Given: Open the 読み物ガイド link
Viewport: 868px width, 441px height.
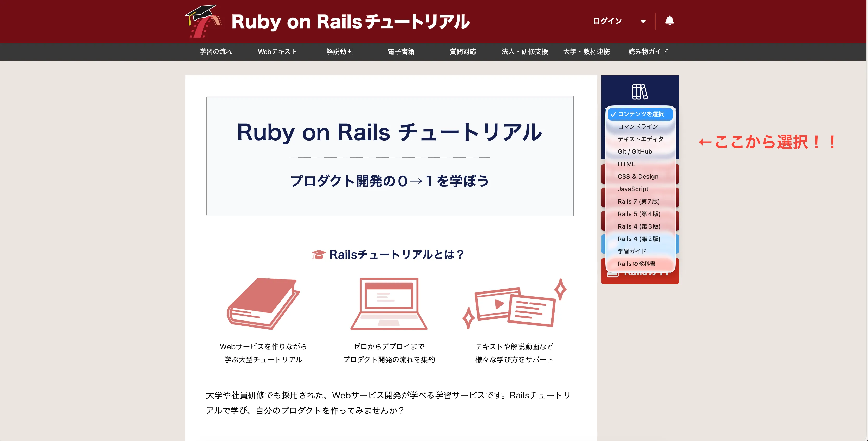Looking at the screenshot, I should 648,51.
